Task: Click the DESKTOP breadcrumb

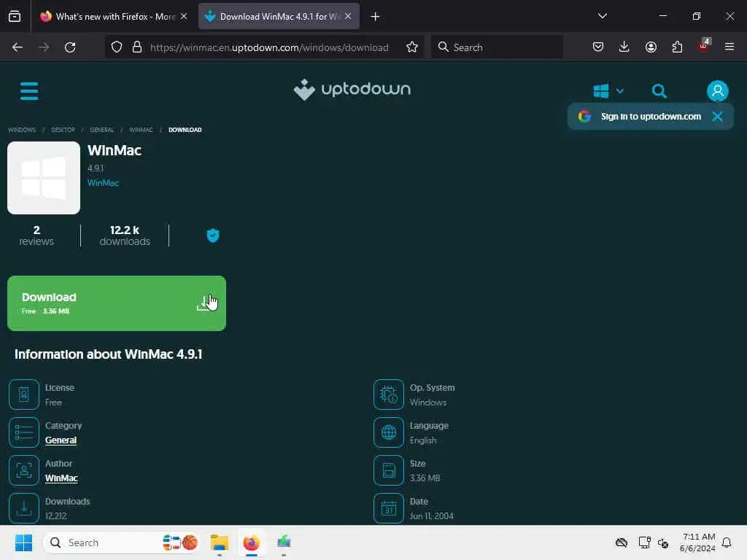Action: tap(63, 130)
